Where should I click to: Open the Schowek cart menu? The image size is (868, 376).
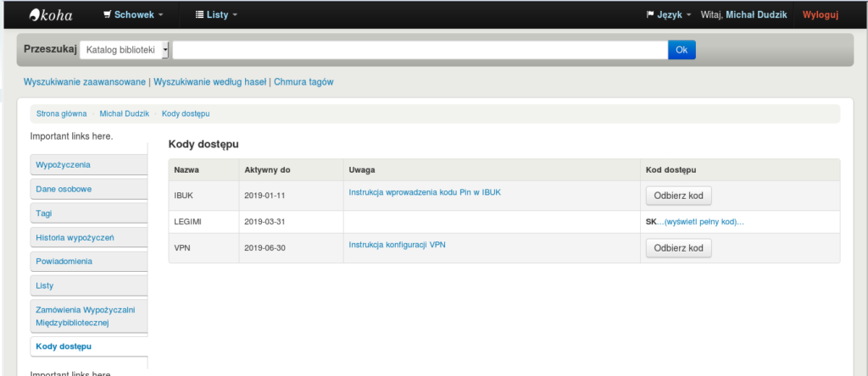pyautogui.click(x=133, y=14)
